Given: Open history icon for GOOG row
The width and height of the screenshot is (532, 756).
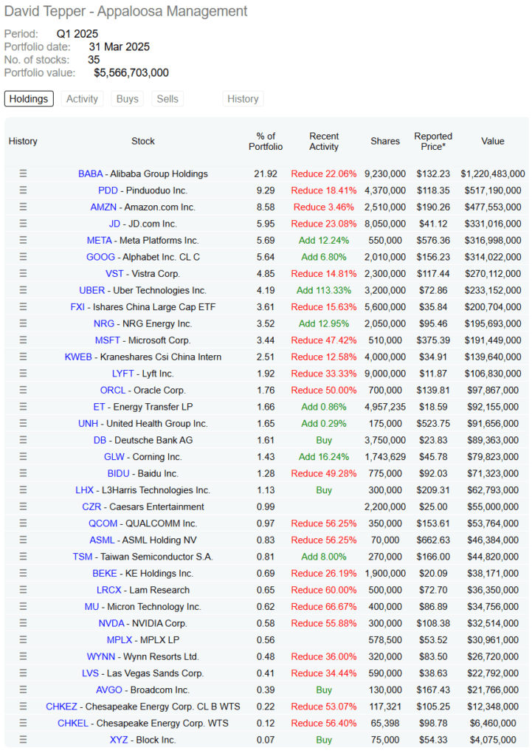Looking at the screenshot, I should (23, 256).
